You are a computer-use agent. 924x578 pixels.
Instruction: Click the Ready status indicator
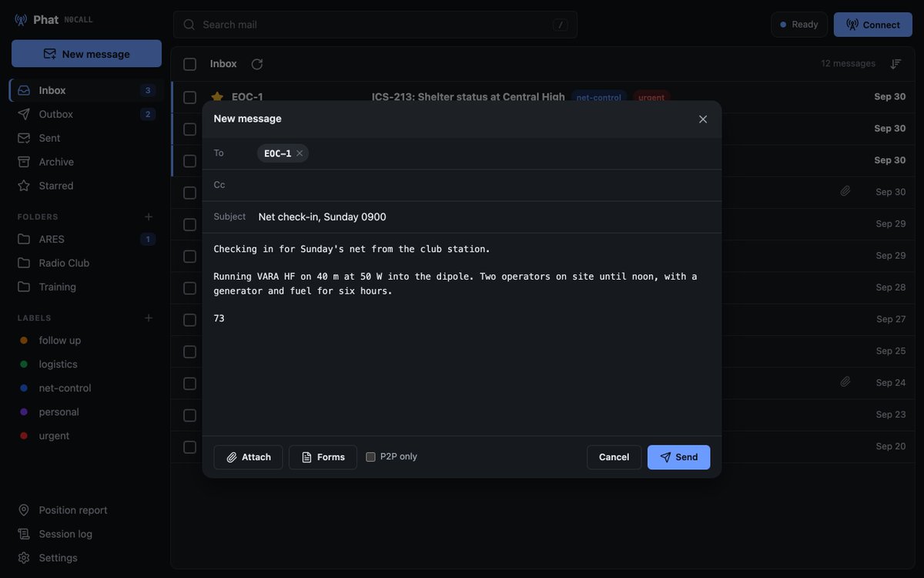[x=799, y=25]
